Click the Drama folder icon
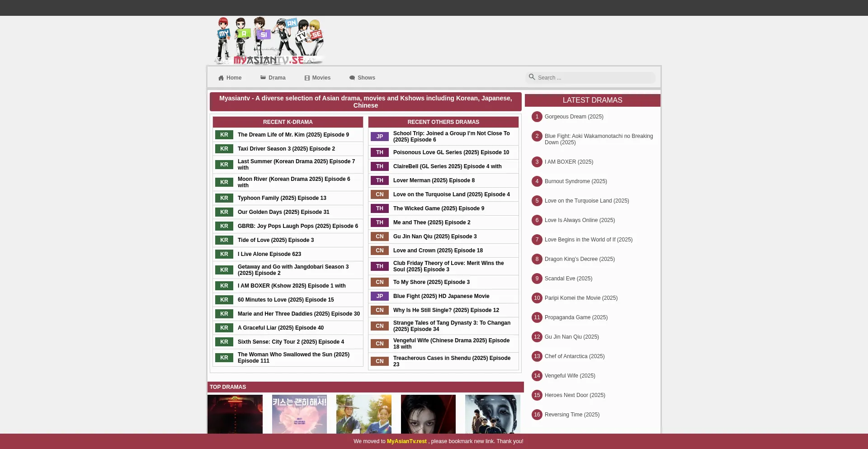The height and width of the screenshot is (449, 868). (263, 78)
